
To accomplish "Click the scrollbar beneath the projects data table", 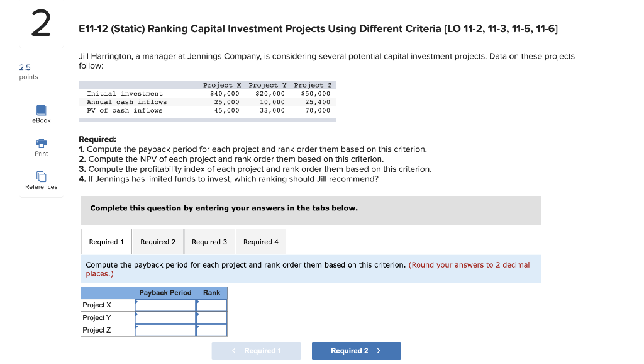I will pyautogui.click(x=208, y=120).
